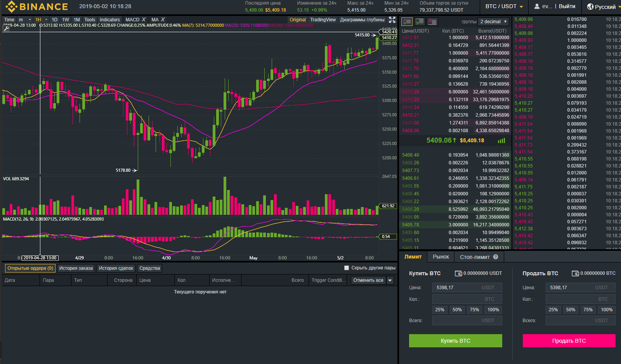Open the 'Диаграммы глубины' depth chart tab
The image size is (621, 364).
click(x=362, y=20)
